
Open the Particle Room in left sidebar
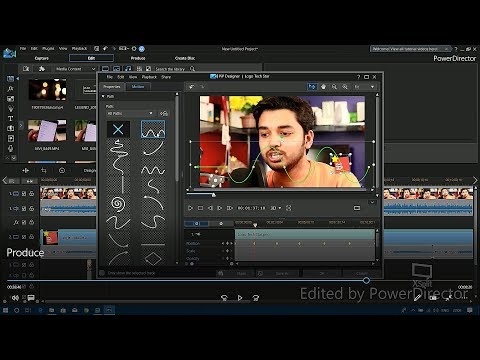click(x=10, y=108)
